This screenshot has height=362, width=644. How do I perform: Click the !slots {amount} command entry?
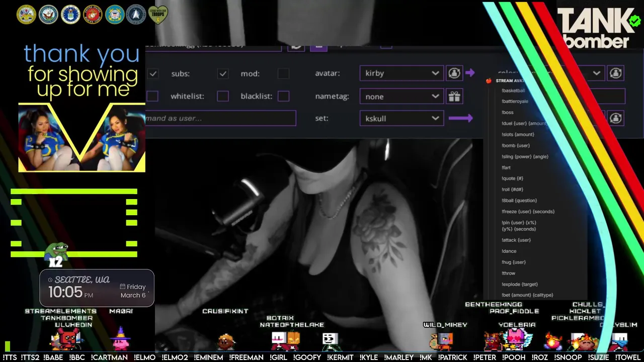[518, 134]
